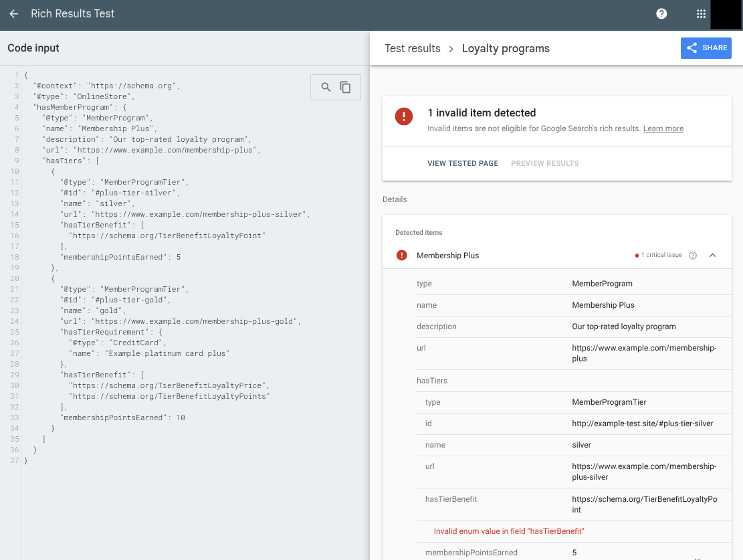Click the profile avatar in the top bar
This screenshot has height=560, width=743.
tap(726, 13)
